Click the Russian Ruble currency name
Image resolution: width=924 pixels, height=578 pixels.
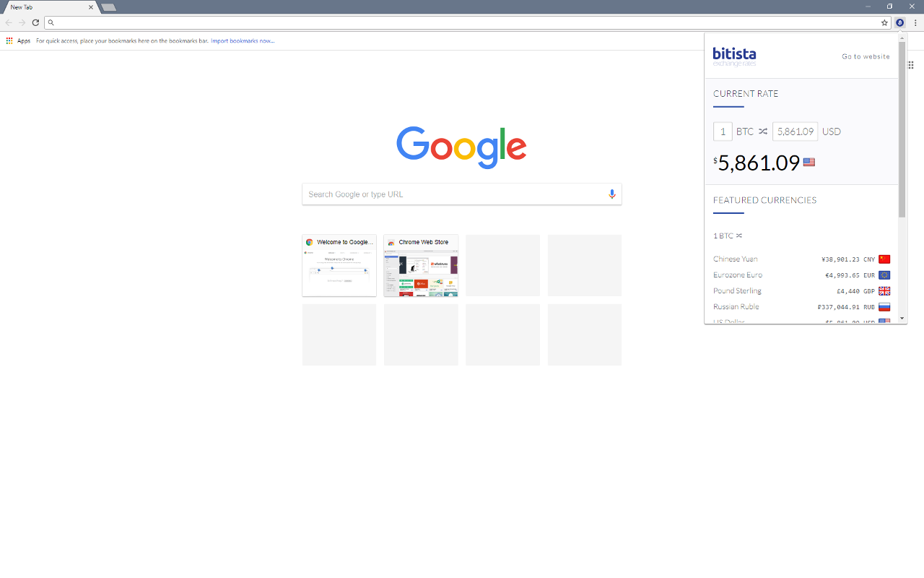(x=736, y=307)
